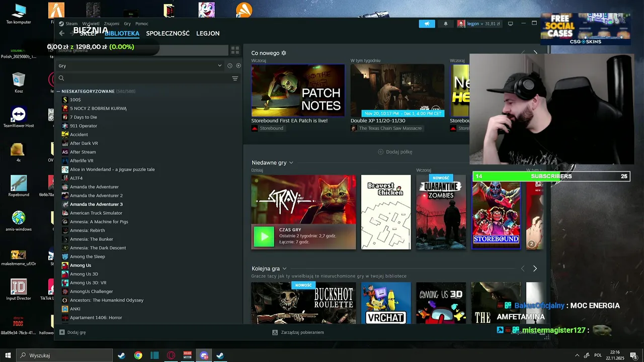The width and height of the screenshot is (644, 362).
Task: Open TeamViewer Host desktop icon
Action: pyautogui.click(x=19, y=117)
